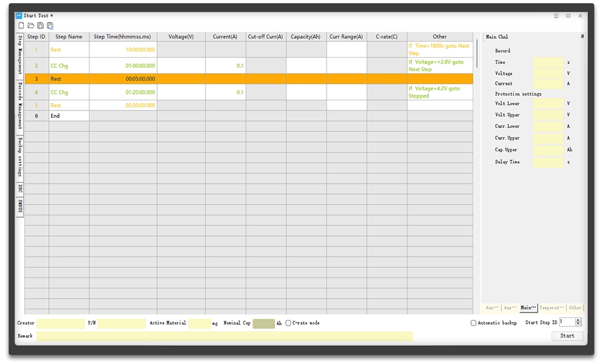Click 'If Voltage>4.2V goto Stopped' condition
The height and width of the screenshot is (364, 603).
440,92
